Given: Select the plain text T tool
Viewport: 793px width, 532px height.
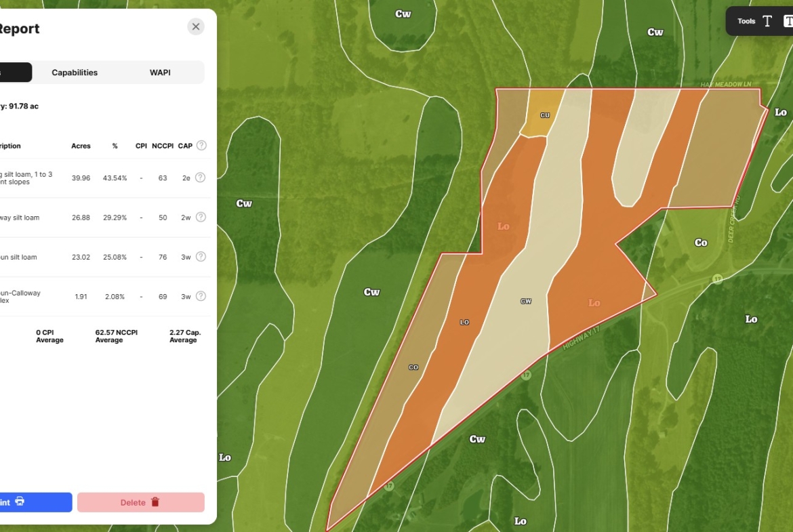Looking at the screenshot, I should point(767,21).
